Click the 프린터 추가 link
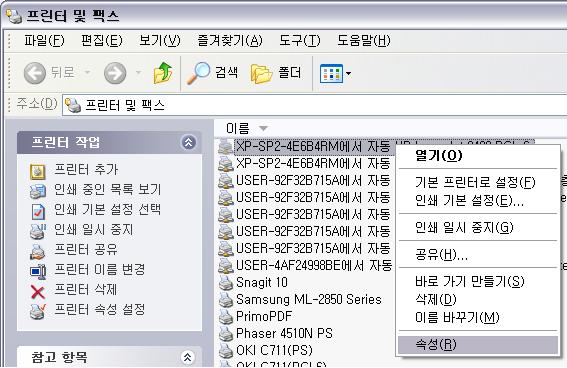 [86, 169]
